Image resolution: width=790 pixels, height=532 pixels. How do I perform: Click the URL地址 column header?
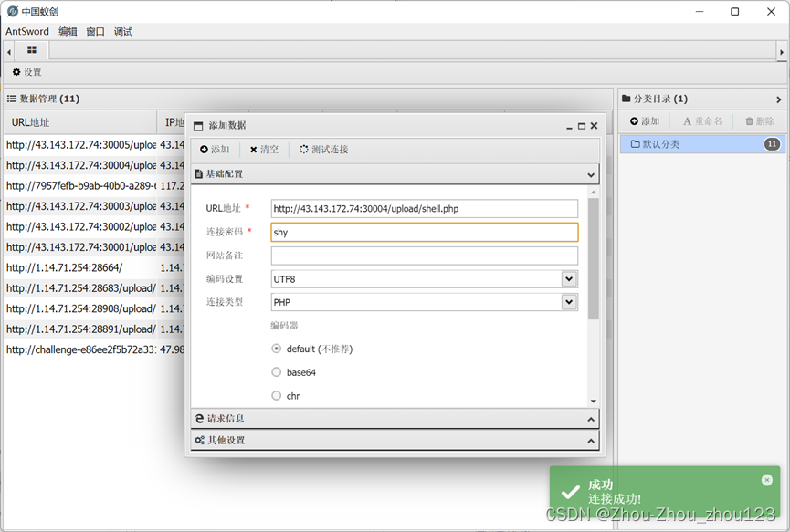[80, 122]
